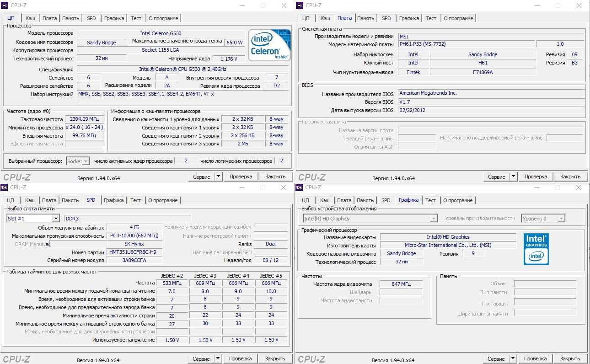Select the SK Hynix manufacturer value
The image size is (590, 364).
pyautogui.click(x=134, y=244)
